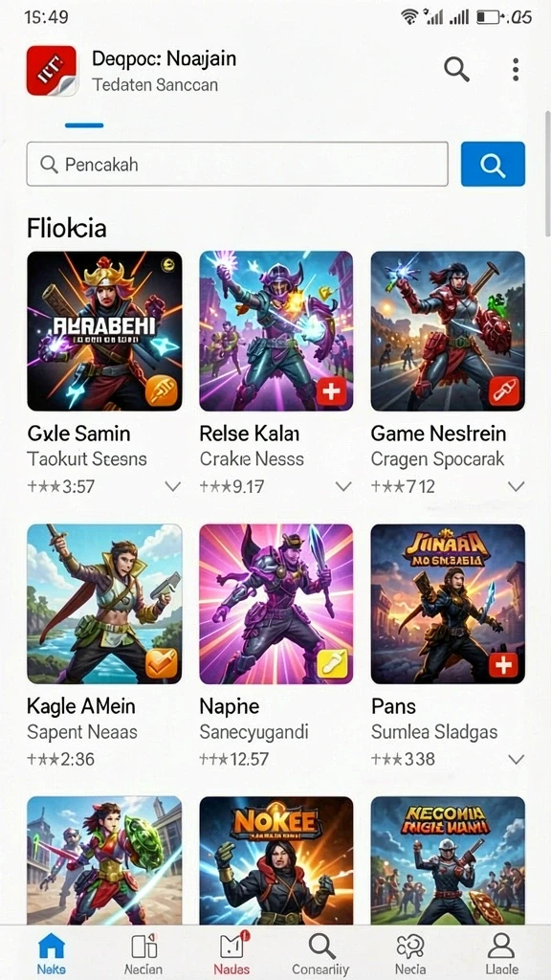Open the Conearily search tab
Viewport: 551px width, 980px height.
322,954
